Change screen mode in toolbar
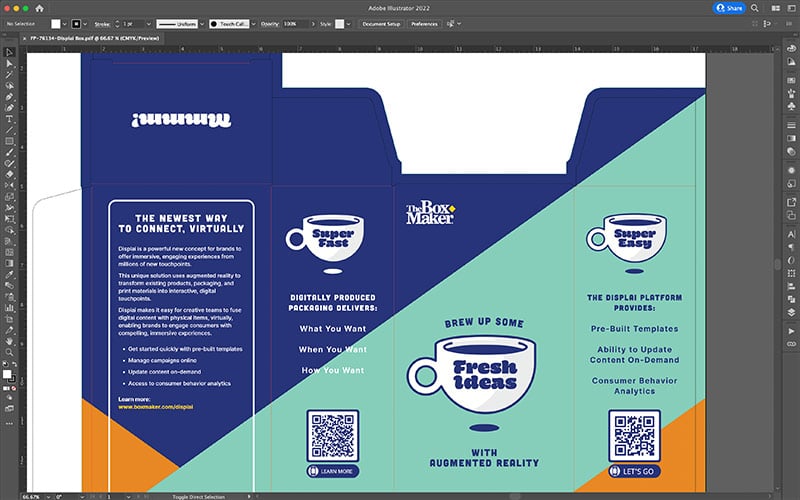 pyautogui.click(x=9, y=409)
